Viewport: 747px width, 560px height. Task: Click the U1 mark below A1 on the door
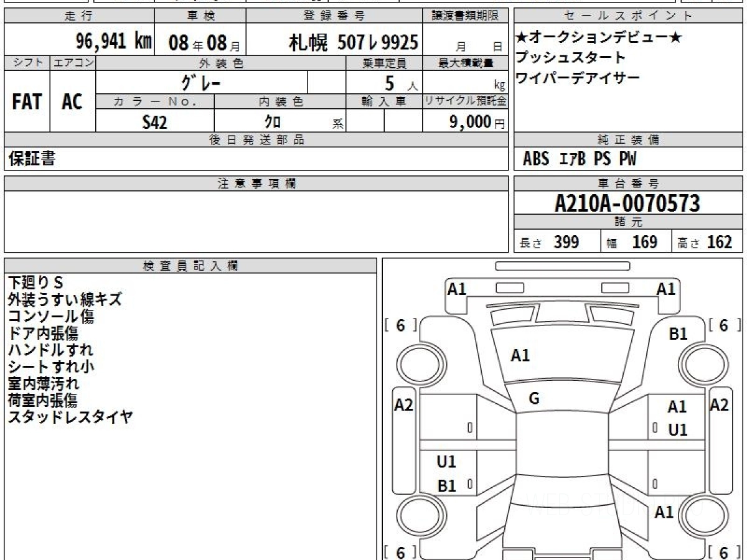[x=677, y=430]
